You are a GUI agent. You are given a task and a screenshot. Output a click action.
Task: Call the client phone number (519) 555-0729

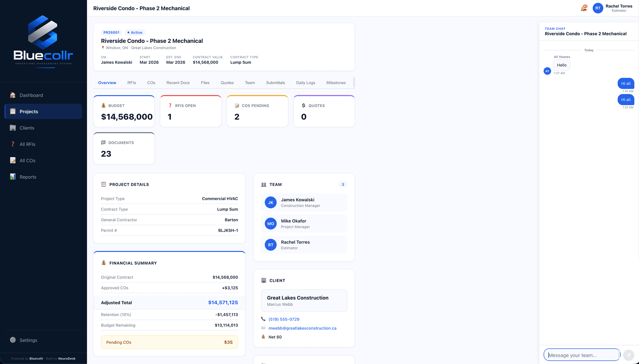pos(284,319)
